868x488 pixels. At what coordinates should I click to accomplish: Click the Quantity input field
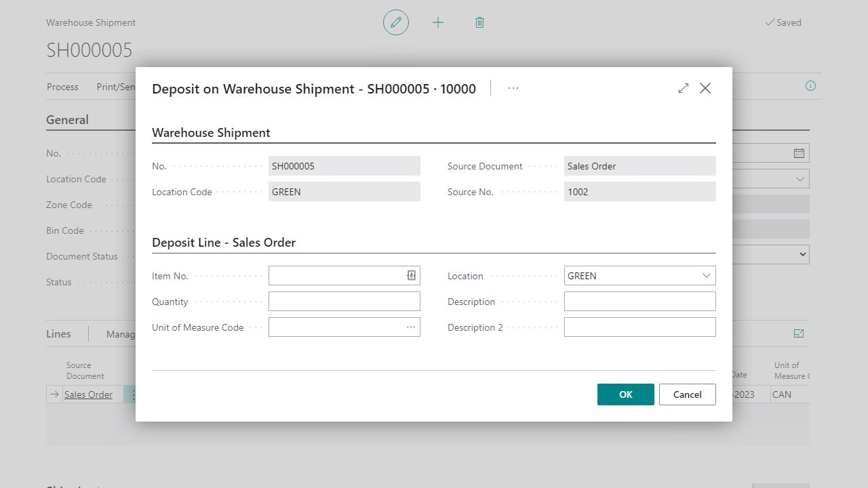tap(344, 302)
